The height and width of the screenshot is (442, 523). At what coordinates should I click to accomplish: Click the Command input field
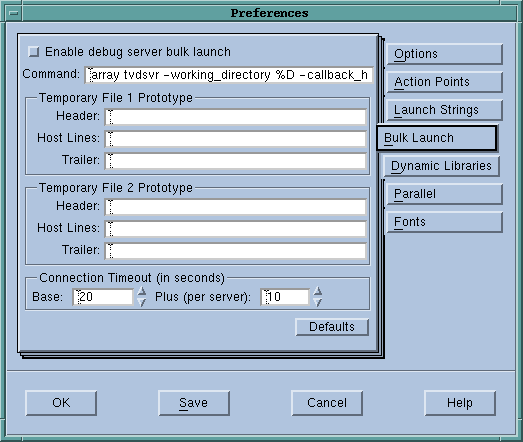coord(229,75)
